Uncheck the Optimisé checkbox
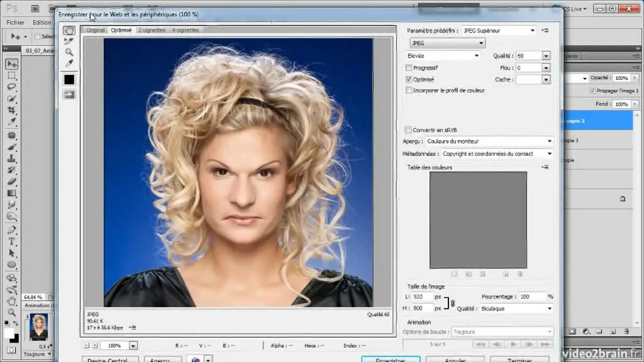 (x=409, y=79)
